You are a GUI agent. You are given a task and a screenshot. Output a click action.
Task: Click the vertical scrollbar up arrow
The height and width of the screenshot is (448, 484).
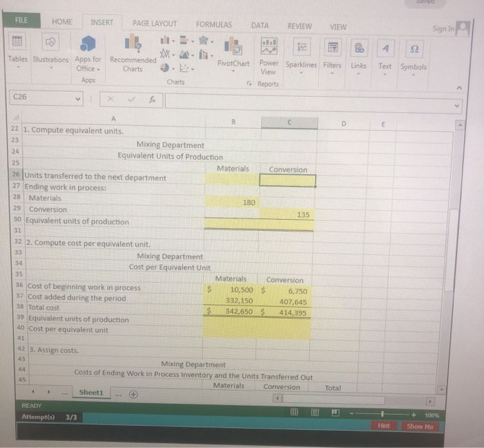pyautogui.click(x=460, y=125)
